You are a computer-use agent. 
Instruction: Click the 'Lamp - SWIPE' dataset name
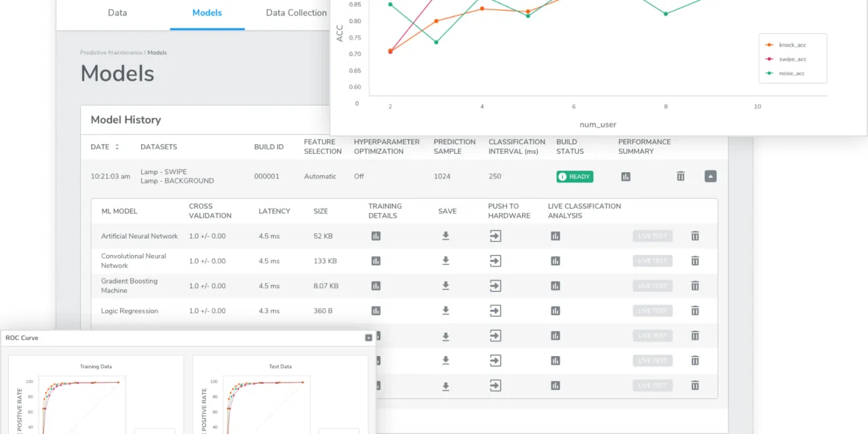(x=163, y=172)
